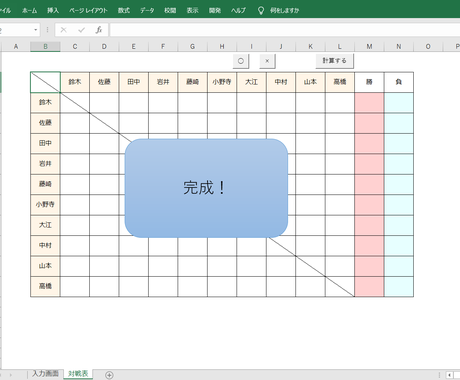This screenshot has width=460, height=380.
Task: Select the 中村 column header cell
Action: (281, 82)
